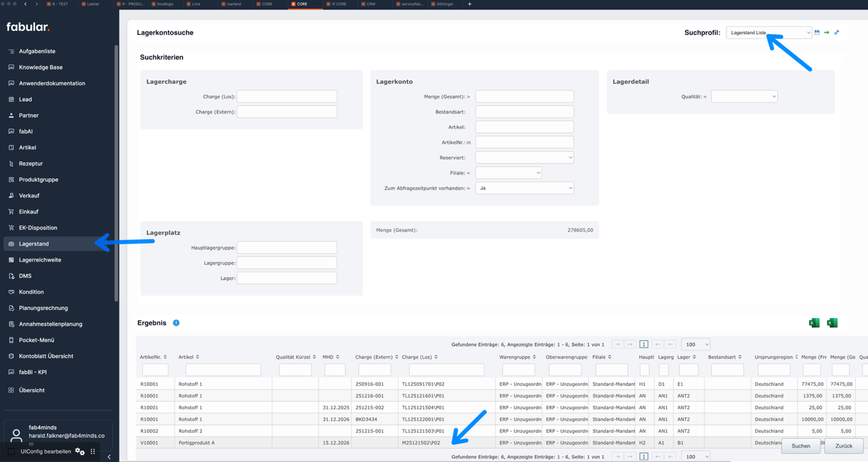Click the save search profile disk icon
Viewport: 868px width, 462px height.
pyautogui.click(x=817, y=32)
